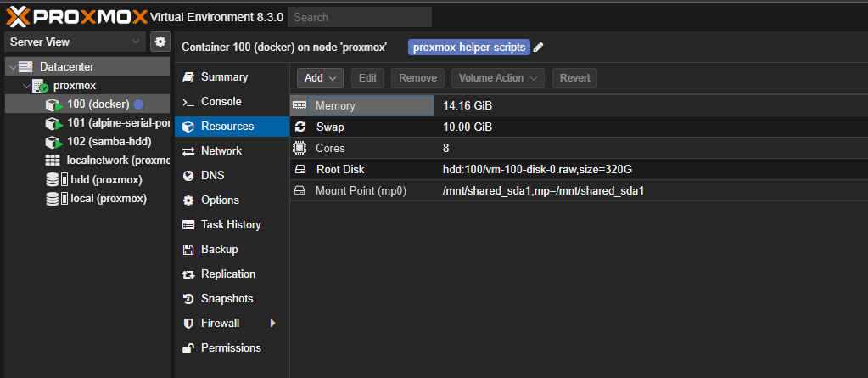Go to the Network settings tab
Screen dimensions: 868x378
pyautogui.click(x=232, y=150)
